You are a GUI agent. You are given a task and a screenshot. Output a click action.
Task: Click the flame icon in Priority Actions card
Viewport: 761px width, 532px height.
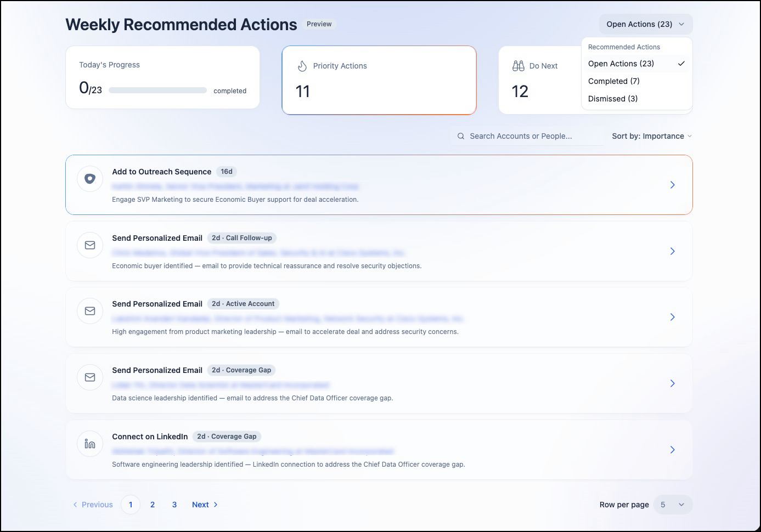coord(302,66)
